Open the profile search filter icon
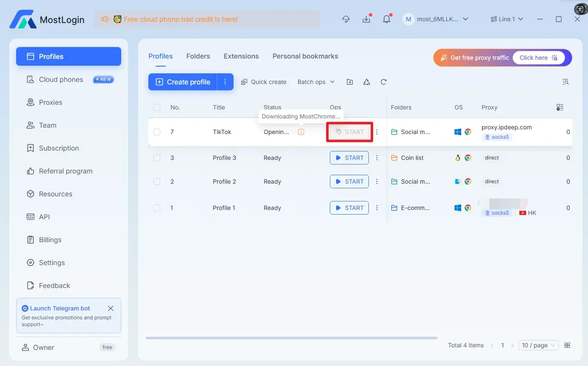This screenshot has width=588, height=366. click(566, 81)
